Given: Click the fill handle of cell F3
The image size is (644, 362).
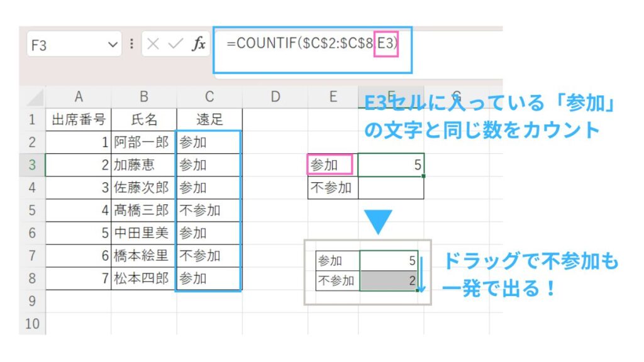Looking at the screenshot, I should pyautogui.click(x=423, y=176).
